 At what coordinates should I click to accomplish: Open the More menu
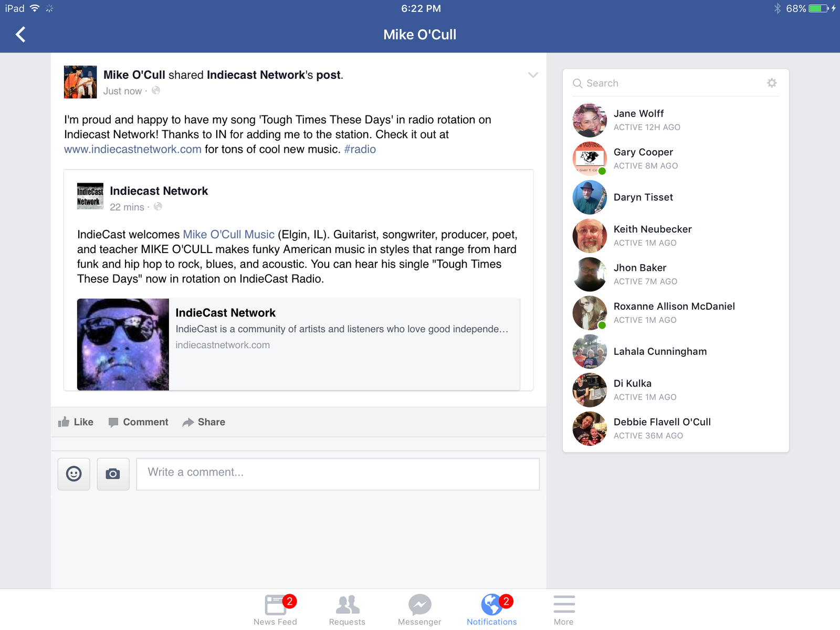tap(564, 610)
